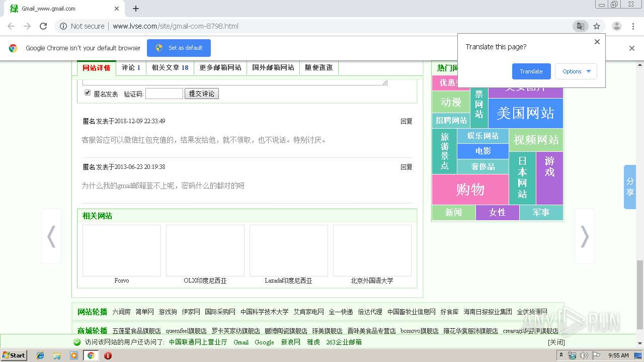Open the red stop-sign taskbar icon
The width and height of the screenshot is (644, 362).
tap(108, 355)
